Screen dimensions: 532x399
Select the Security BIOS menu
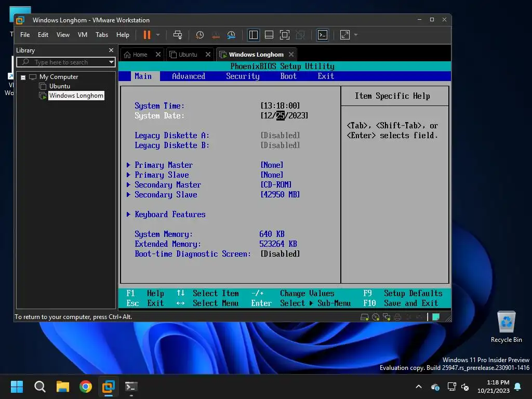(x=243, y=76)
